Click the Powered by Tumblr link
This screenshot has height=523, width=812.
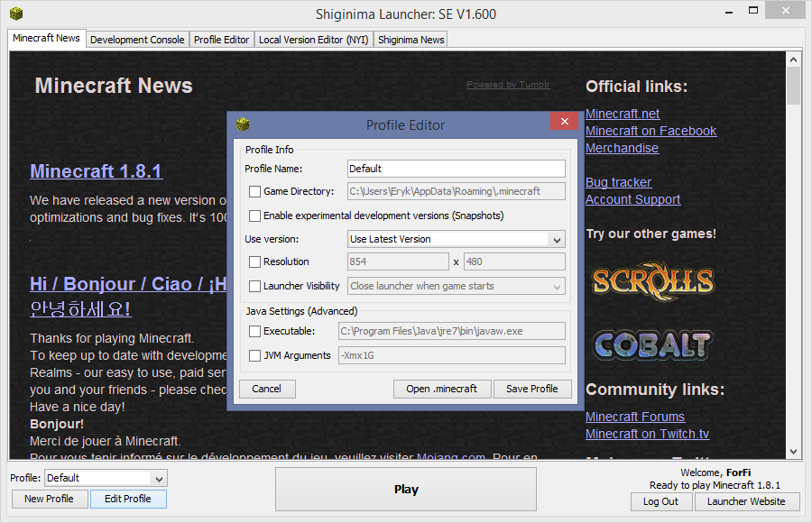coord(508,85)
